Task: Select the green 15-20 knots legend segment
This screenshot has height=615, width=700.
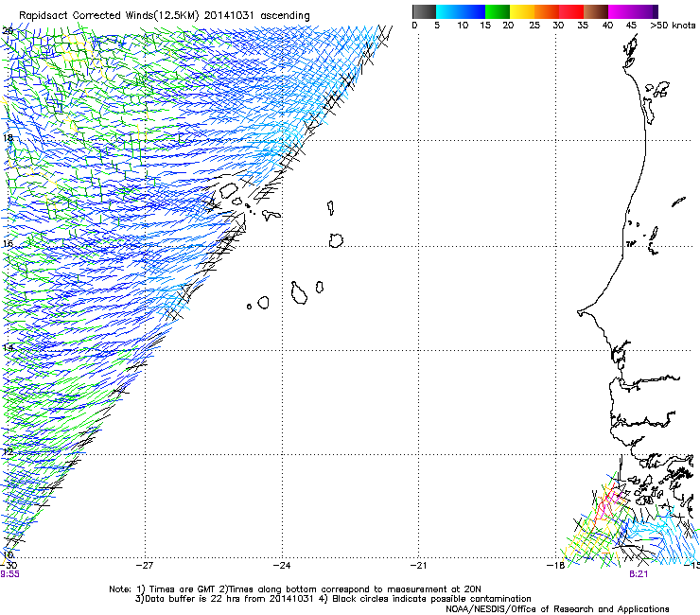Action: (498, 11)
